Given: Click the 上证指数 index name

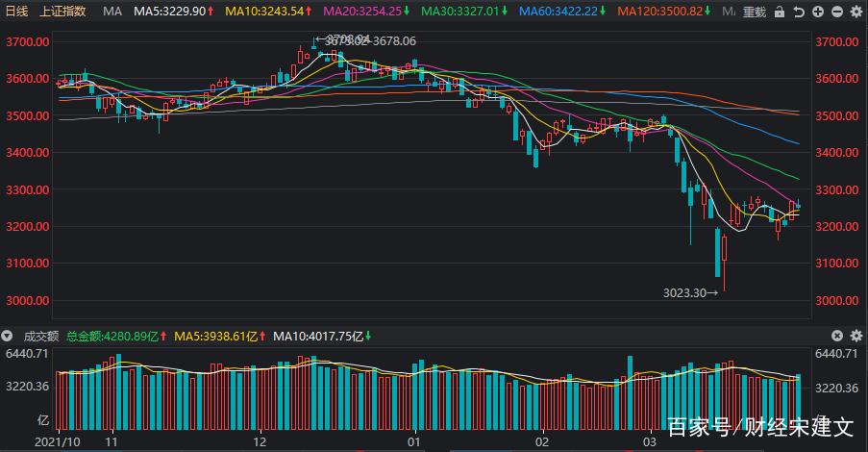Looking at the screenshot, I should pyautogui.click(x=63, y=12).
